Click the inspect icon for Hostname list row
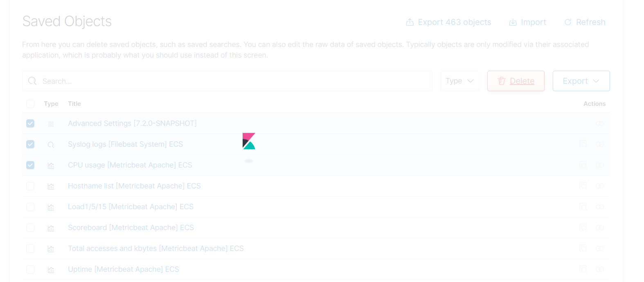 (x=583, y=186)
